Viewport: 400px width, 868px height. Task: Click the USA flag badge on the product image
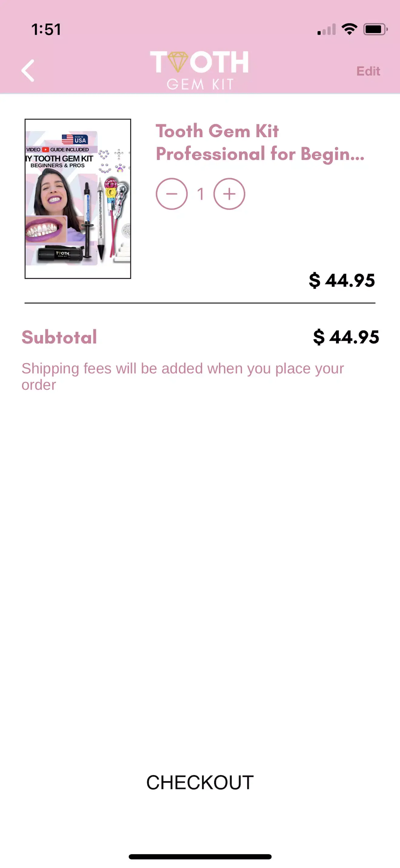tap(75, 139)
